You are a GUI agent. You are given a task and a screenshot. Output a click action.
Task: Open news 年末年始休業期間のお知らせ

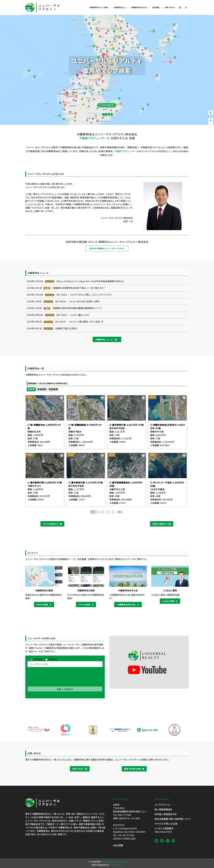(x=90, y=281)
